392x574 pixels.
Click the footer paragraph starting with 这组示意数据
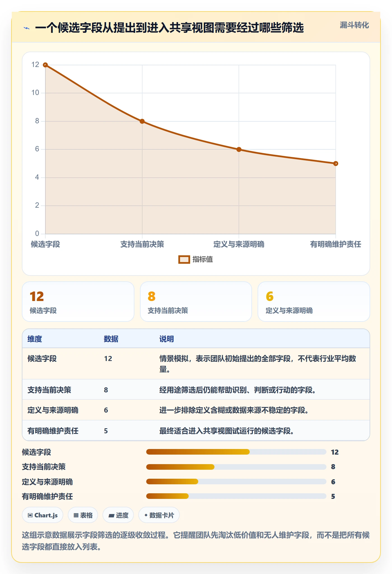[x=196, y=541]
